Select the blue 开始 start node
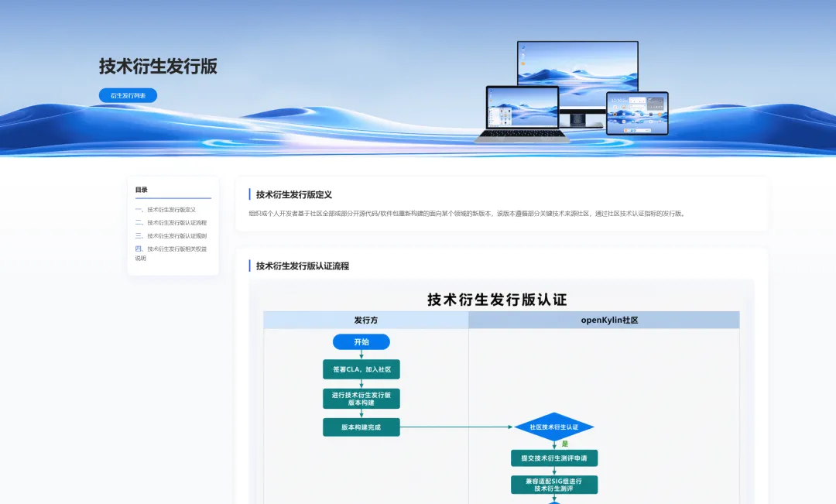This screenshot has height=504, width=836. (361, 342)
